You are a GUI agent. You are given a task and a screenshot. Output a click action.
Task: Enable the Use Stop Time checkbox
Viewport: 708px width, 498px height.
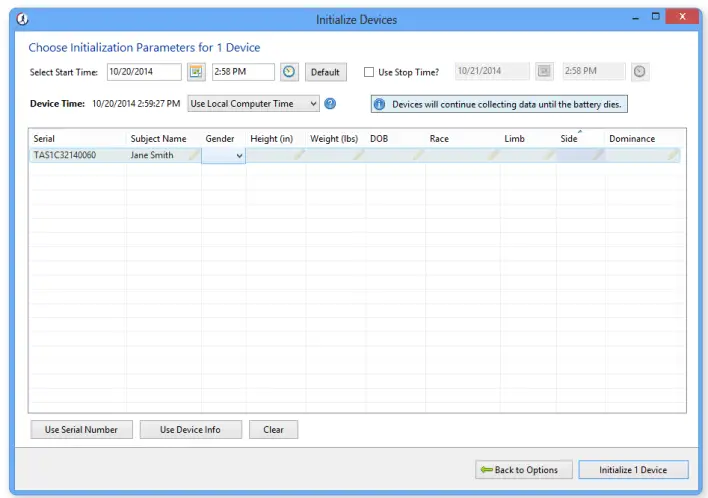coord(369,72)
